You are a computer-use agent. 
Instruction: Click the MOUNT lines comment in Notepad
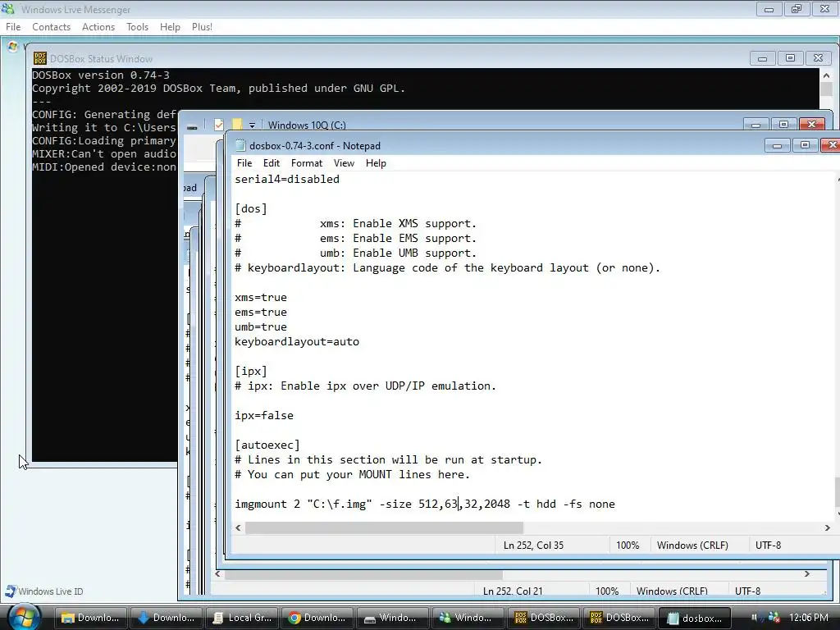[x=353, y=475]
